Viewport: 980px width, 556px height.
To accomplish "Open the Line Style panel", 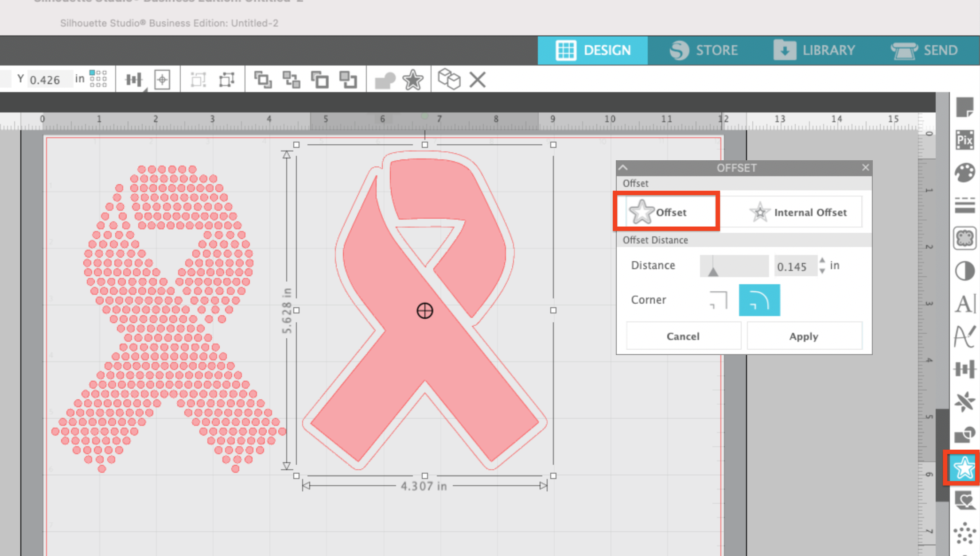I will pyautogui.click(x=966, y=200).
